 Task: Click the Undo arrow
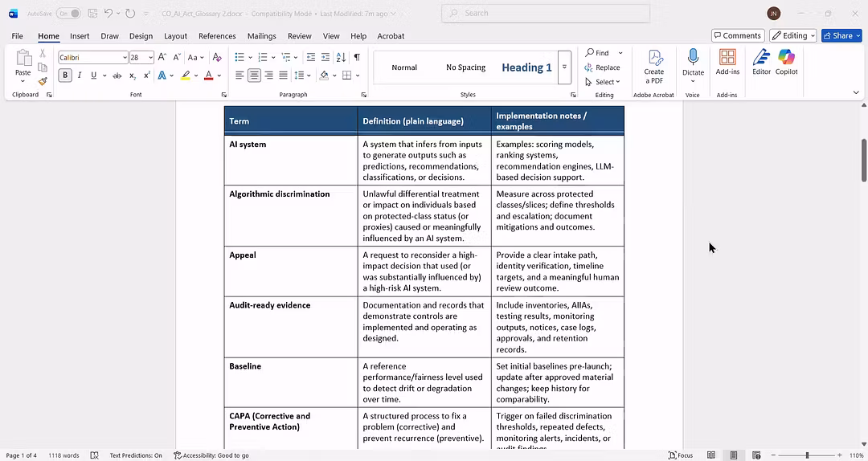108,14
